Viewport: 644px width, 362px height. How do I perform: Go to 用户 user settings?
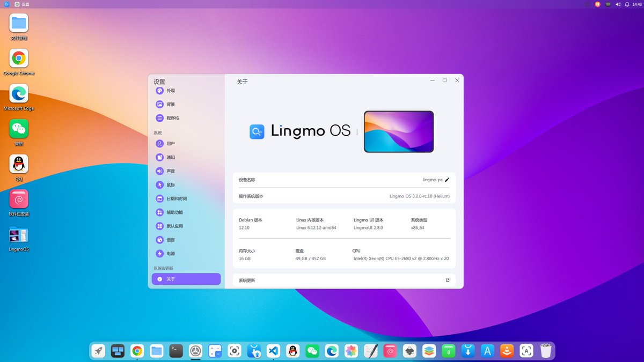click(186, 144)
